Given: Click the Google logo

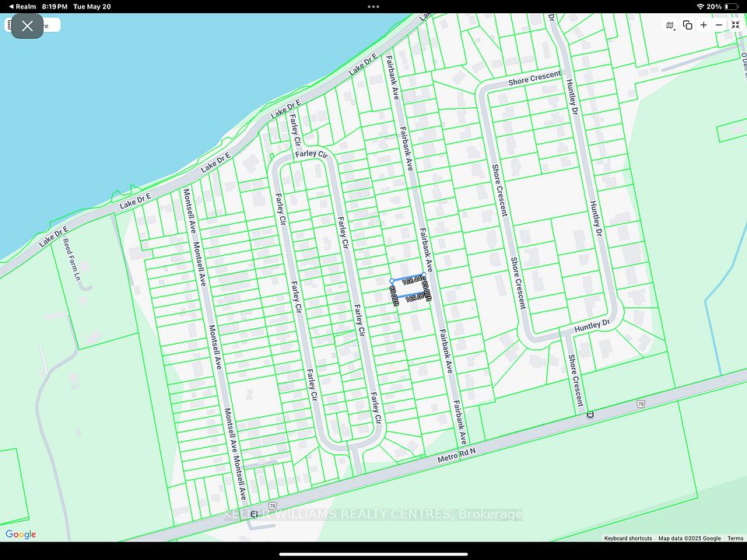Looking at the screenshot, I should pyautogui.click(x=21, y=534).
